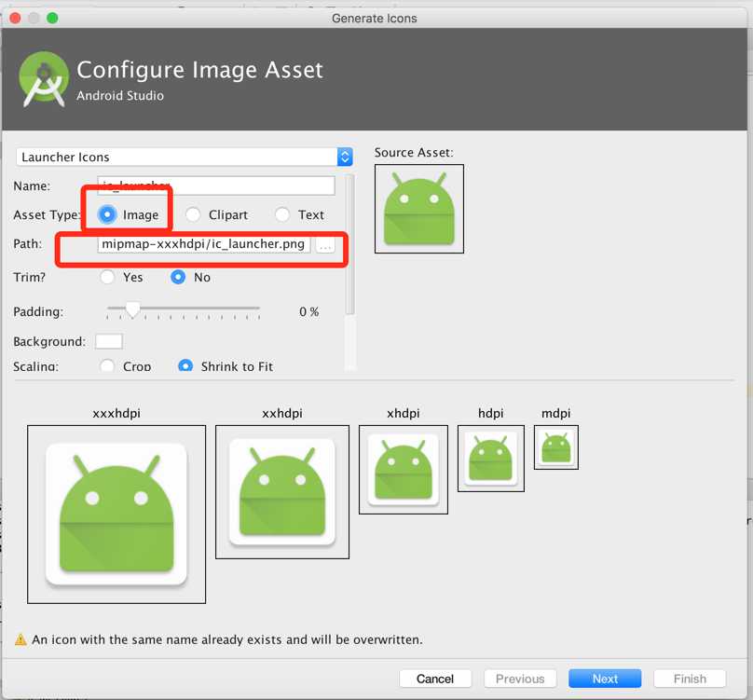Screen dimensions: 753x700
Task: Choose No for Trim option
Action: pos(178,277)
